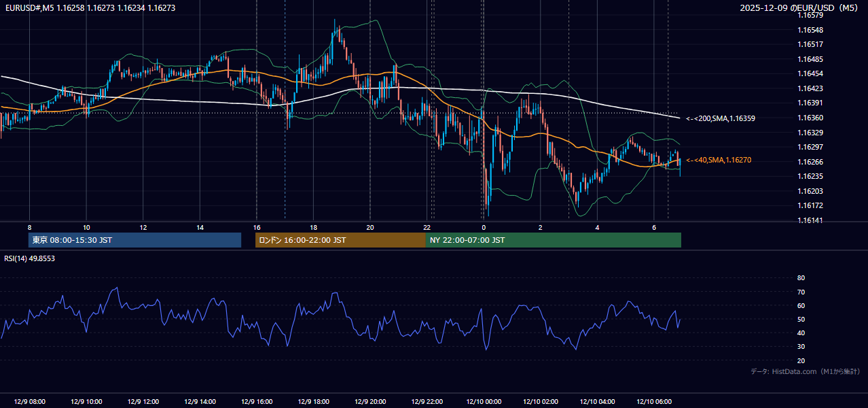The image size is (868, 408).
Task: Click the RSI(14) 49.8553 indicator label
Action: pyautogui.click(x=29, y=258)
